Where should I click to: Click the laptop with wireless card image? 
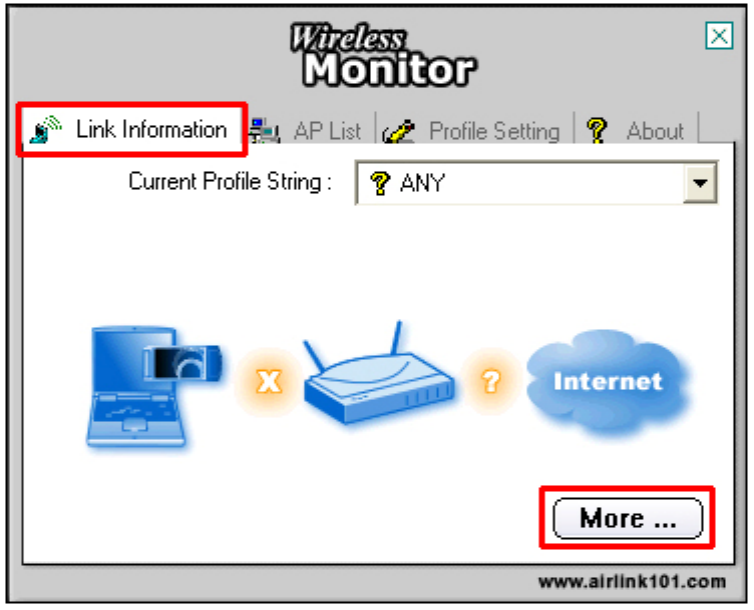point(154,386)
